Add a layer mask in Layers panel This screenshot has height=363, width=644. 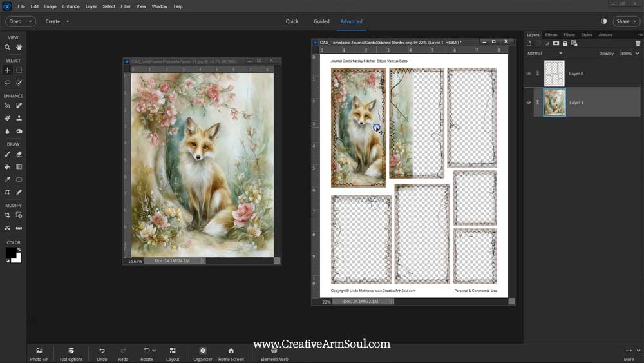click(x=556, y=43)
